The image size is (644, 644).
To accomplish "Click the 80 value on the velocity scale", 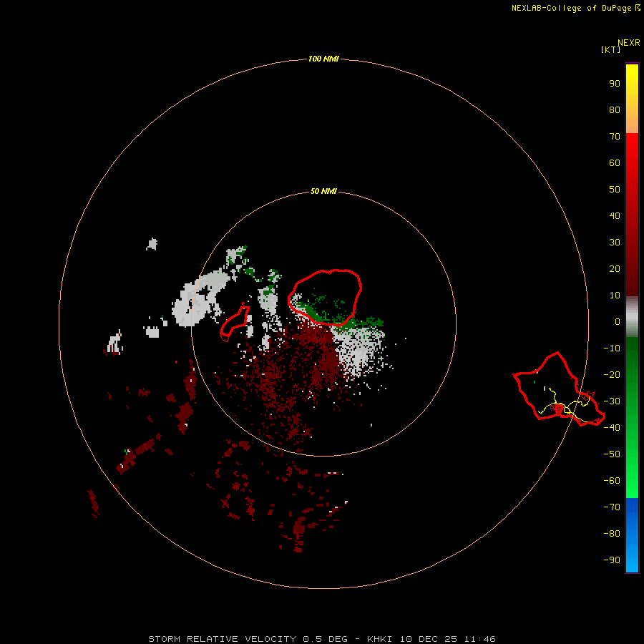I will point(615,109).
